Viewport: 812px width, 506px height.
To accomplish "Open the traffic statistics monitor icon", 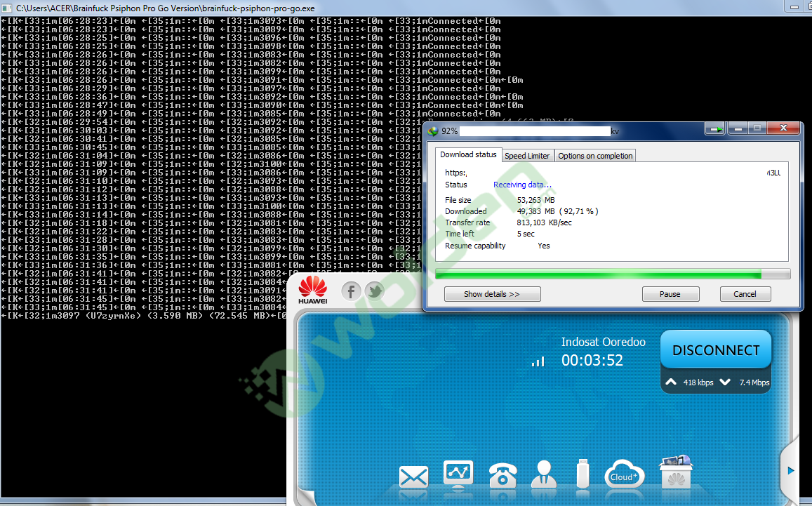I will pyautogui.click(x=458, y=474).
